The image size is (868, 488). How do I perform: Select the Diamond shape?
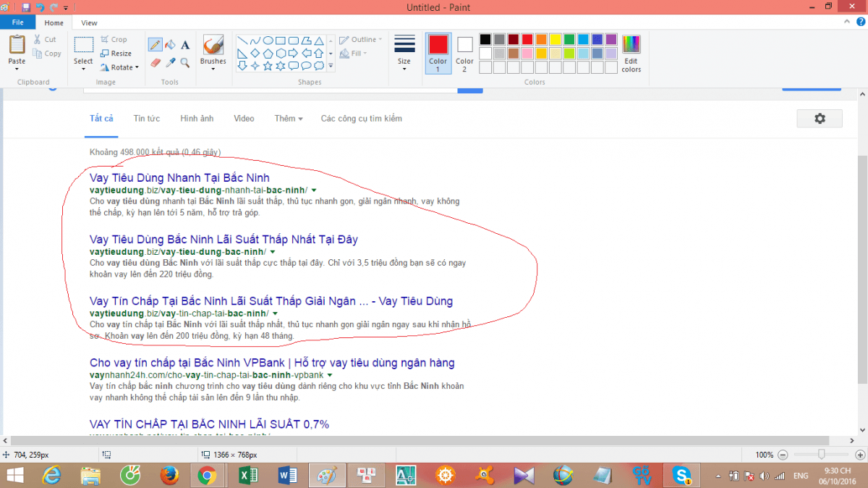[255, 54]
